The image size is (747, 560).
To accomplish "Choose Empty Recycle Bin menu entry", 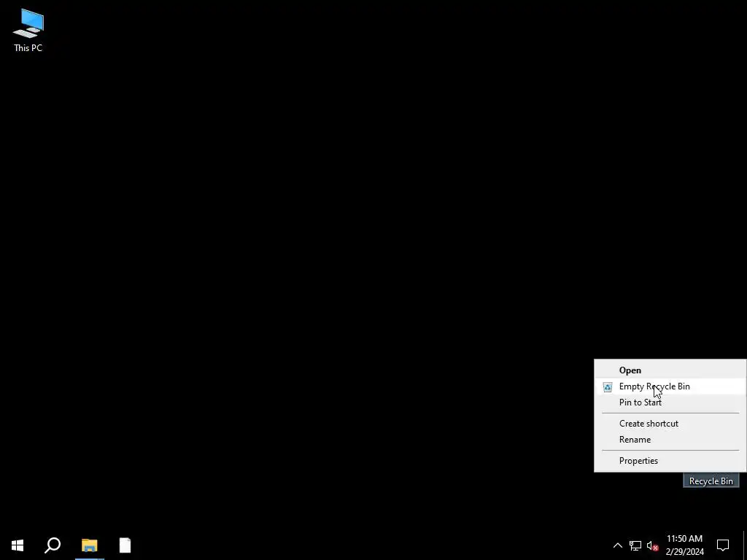I will 670,386.
